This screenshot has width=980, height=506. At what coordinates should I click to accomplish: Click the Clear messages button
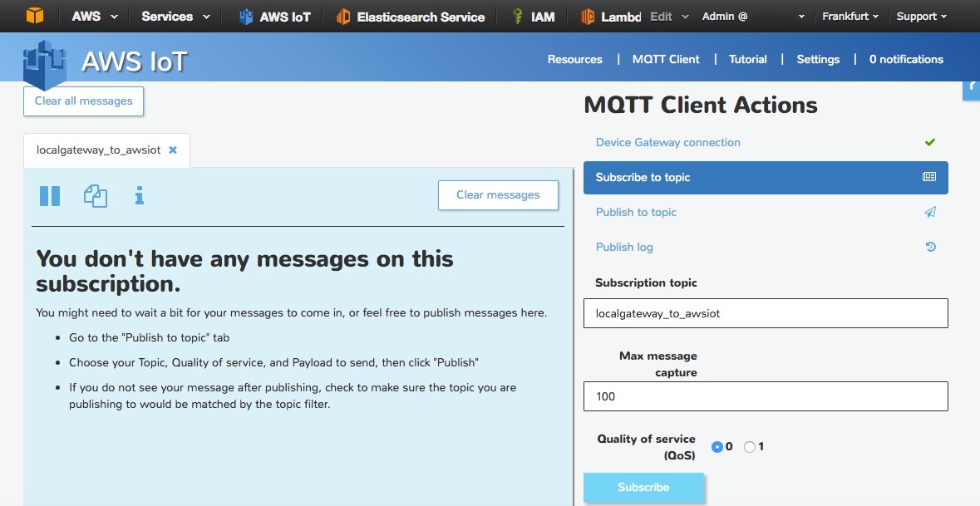coord(498,195)
